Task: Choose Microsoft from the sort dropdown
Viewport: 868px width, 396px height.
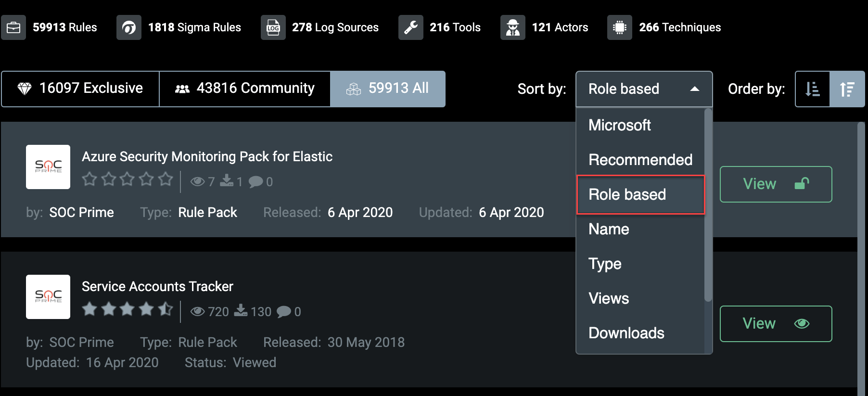Action: (x=620, y=125)
